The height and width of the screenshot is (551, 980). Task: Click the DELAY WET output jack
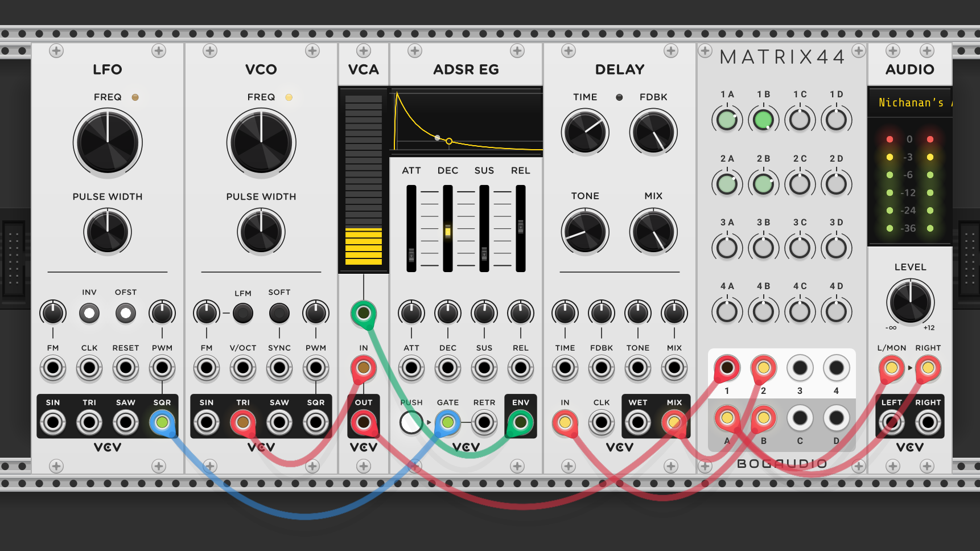[x=638, y=422]
